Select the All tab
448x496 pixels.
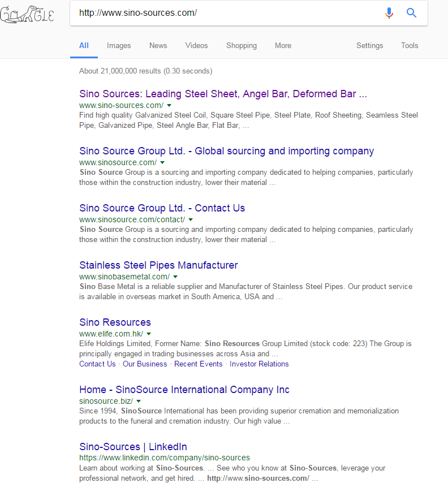(x=84, y=46)
